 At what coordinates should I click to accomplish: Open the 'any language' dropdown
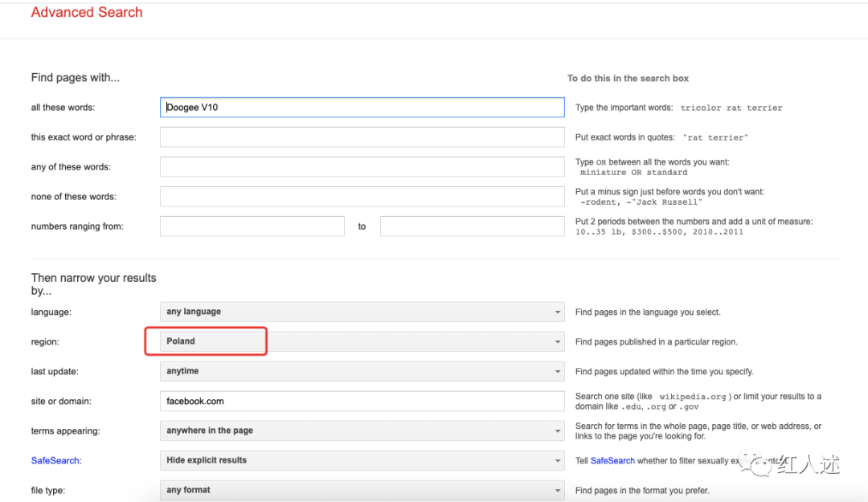(362, 312)
